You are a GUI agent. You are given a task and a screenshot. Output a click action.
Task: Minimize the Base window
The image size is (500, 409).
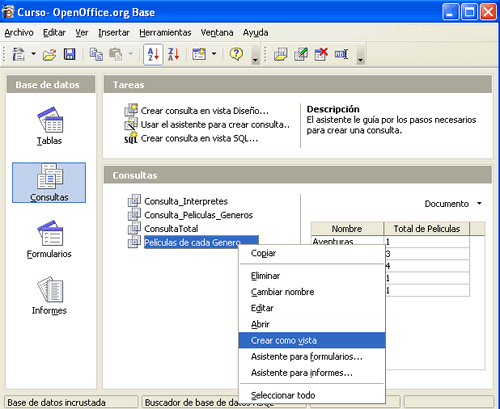point(450,12)
